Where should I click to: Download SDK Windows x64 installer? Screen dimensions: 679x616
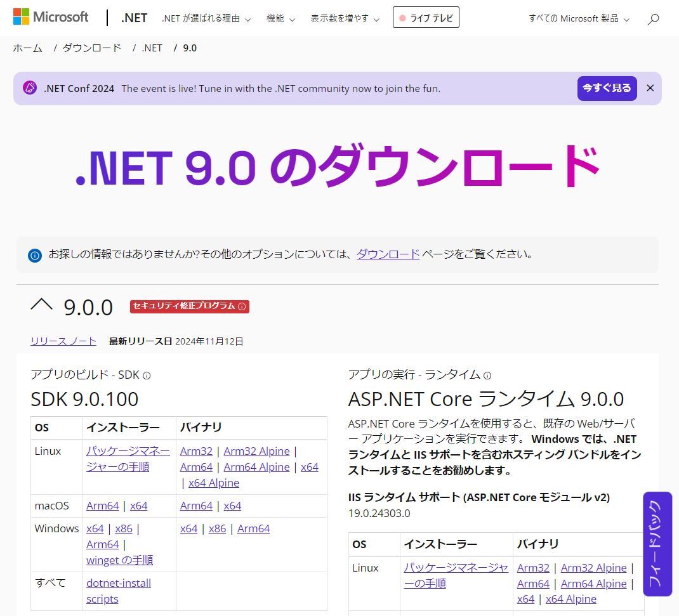pos(95,528)
